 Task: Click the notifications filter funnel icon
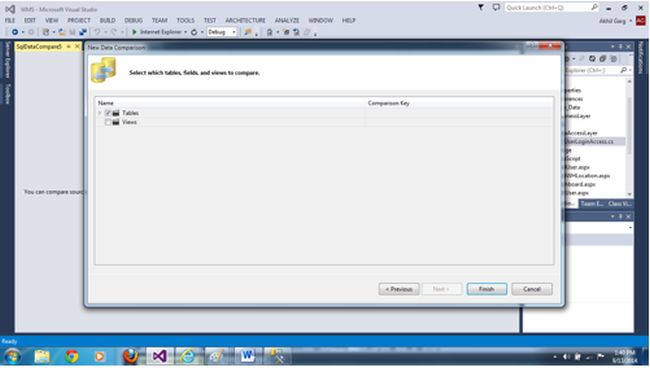click(481, 7)
